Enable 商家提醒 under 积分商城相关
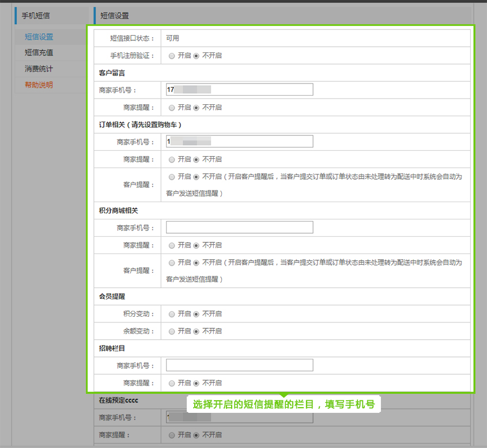Viewport: 487px width, 448px height. tap(172, 245)
